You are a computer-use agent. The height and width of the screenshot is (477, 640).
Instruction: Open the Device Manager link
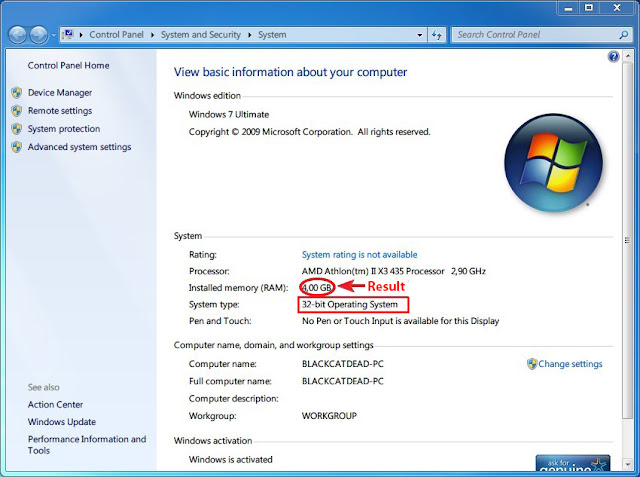tap(60, 93)
